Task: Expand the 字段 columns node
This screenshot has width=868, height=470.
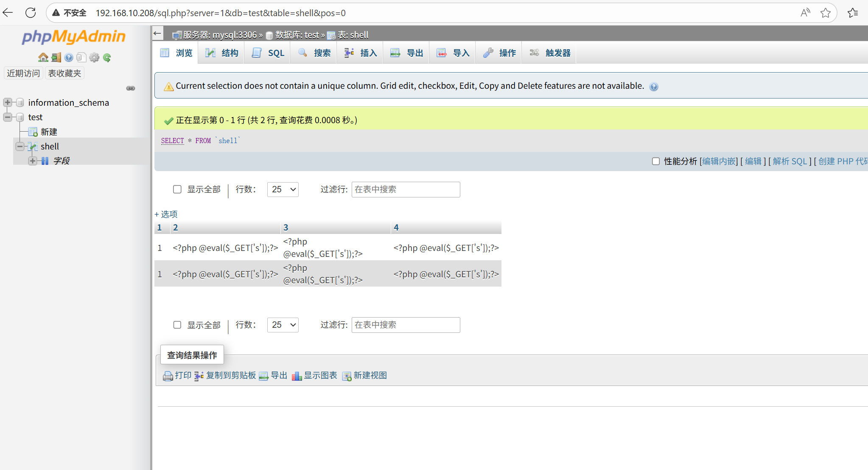Action: pos(33,161)
